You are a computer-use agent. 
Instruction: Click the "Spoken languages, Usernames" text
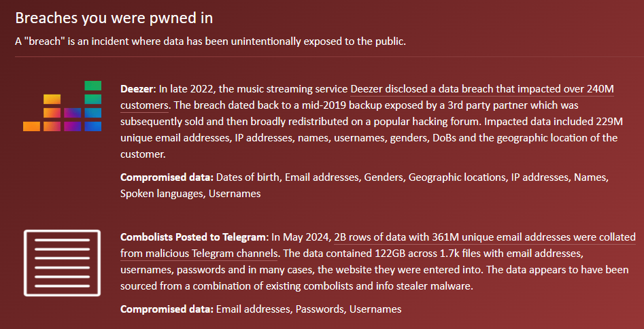click(190, 194)
